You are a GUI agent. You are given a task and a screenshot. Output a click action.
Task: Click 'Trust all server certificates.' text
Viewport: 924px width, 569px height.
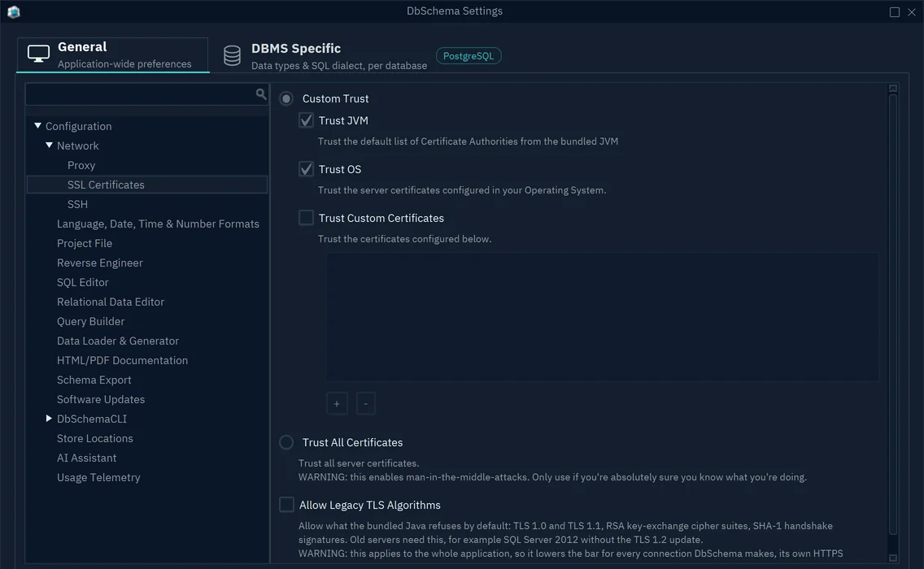tap(359, 463)
